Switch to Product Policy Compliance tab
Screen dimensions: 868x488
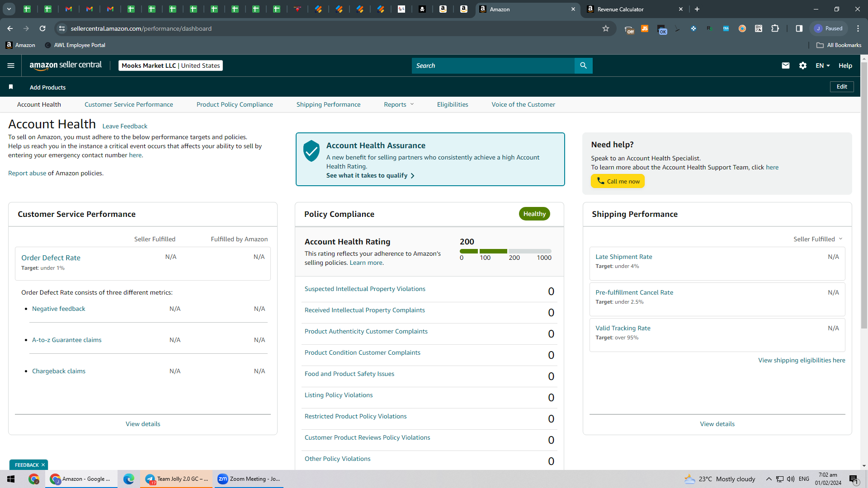[235, 104]
